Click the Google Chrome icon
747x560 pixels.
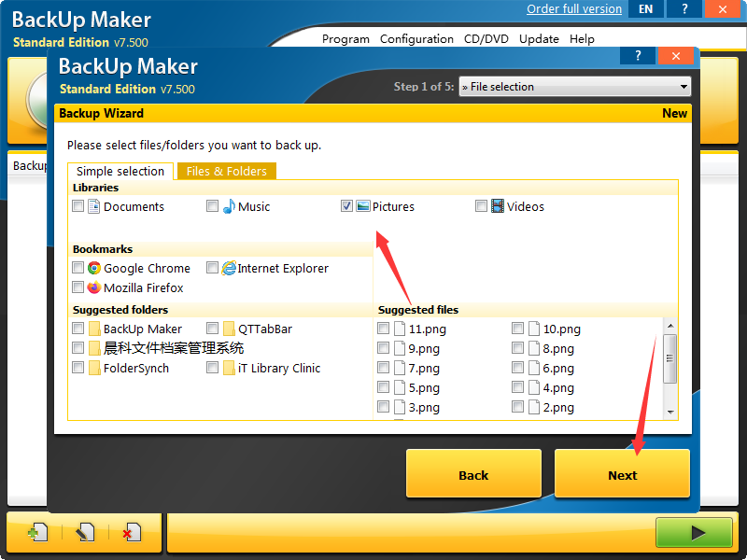pyautogui.click(x=94, y=268)
